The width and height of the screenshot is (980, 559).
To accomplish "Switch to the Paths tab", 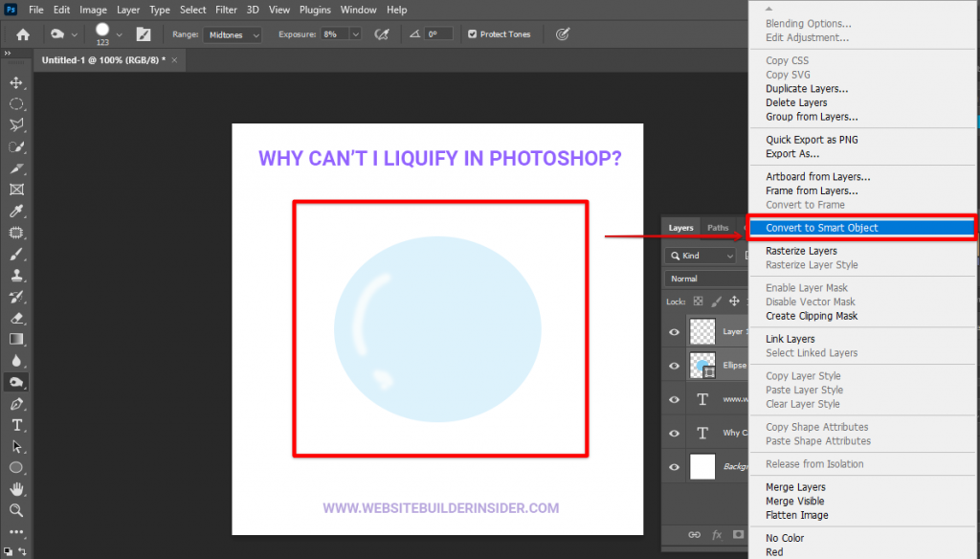I will click(719, 228).
